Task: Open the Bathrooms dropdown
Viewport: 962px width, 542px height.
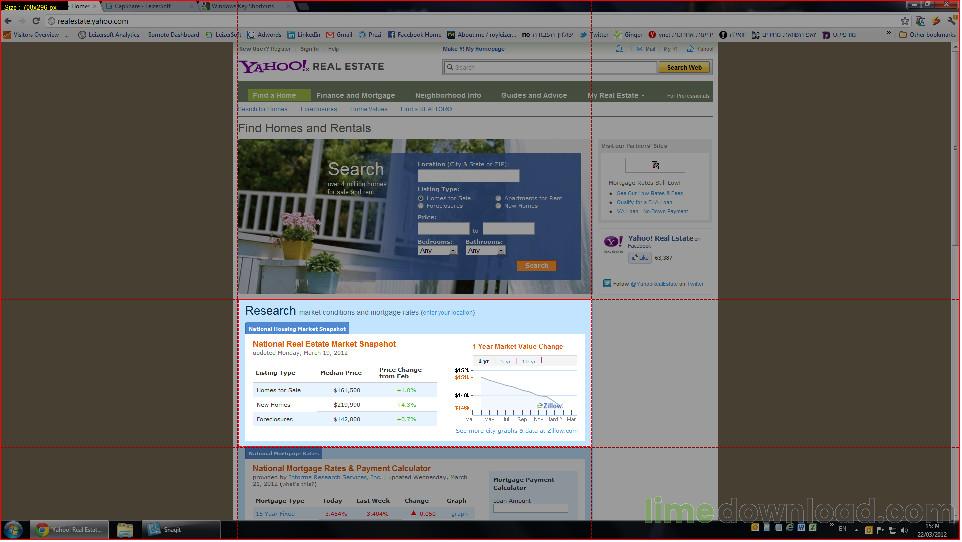Action: click(x=485, y=250)
